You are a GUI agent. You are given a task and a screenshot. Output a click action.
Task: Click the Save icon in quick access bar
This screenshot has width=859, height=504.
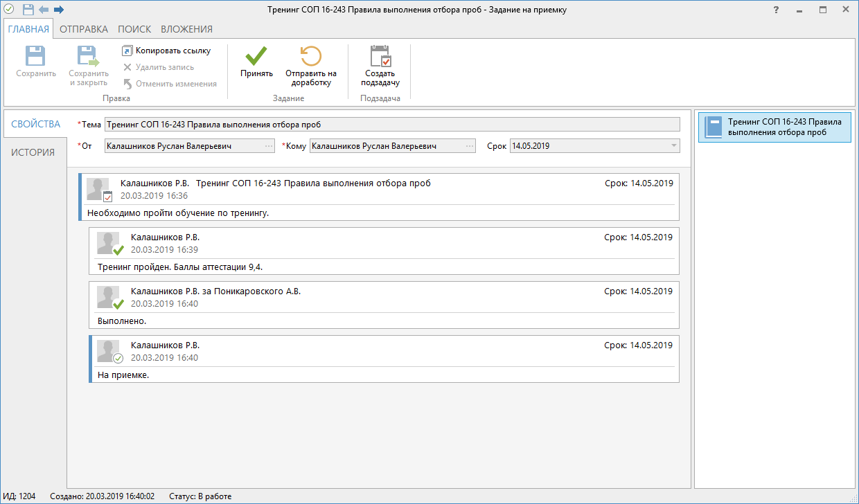(x=28, y=10)
